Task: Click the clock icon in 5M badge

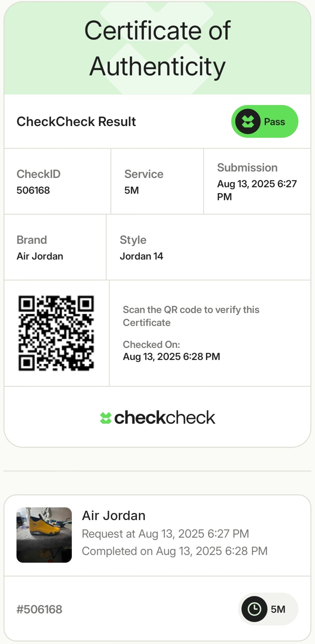Action: [254, 609]
